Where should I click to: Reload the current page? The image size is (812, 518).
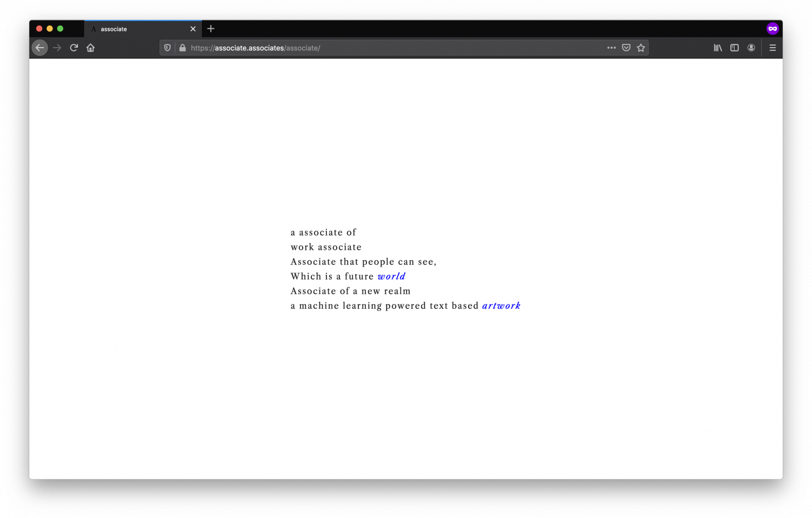[74, 48]
